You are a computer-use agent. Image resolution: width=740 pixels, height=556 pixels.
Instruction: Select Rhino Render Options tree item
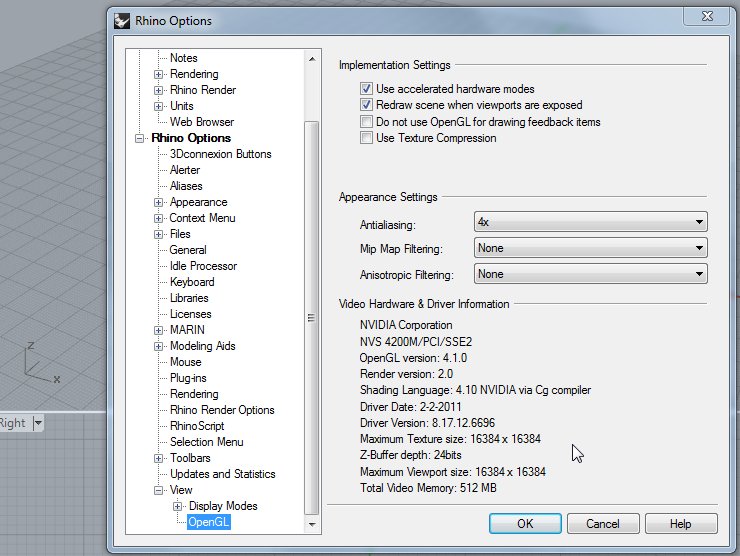tap(222, 410)
